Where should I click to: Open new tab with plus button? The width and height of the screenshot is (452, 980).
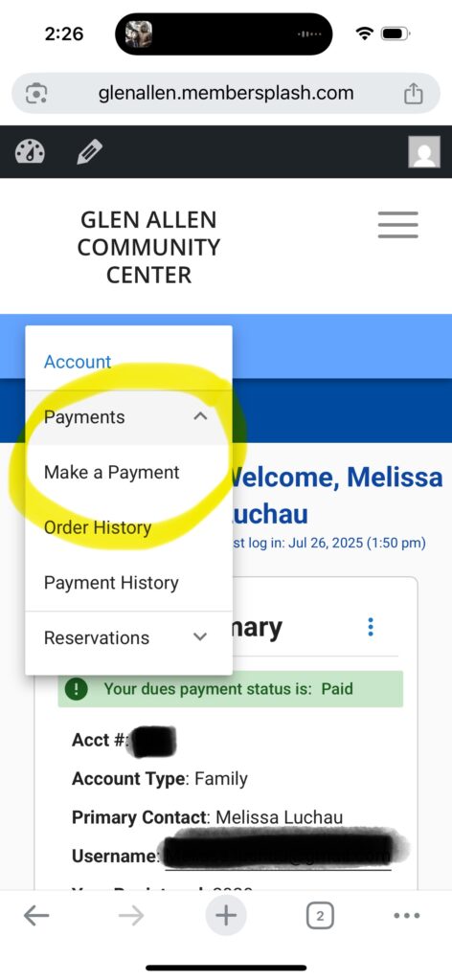coord(226,916)
